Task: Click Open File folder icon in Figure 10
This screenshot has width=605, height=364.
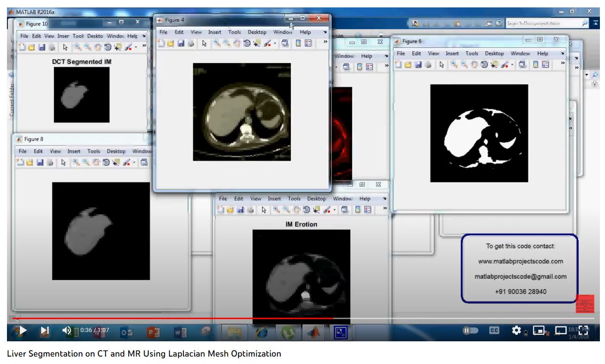Action: 31,47
